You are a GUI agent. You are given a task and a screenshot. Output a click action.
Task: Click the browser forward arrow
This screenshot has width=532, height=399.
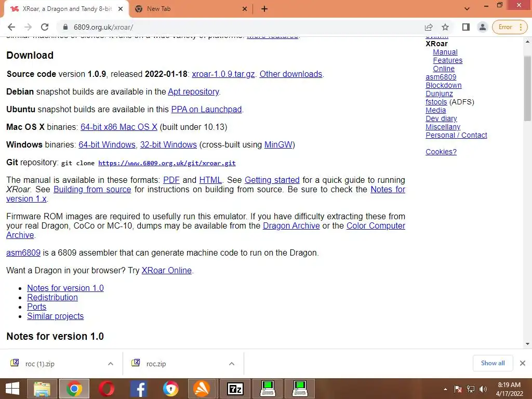coord(28,27)
